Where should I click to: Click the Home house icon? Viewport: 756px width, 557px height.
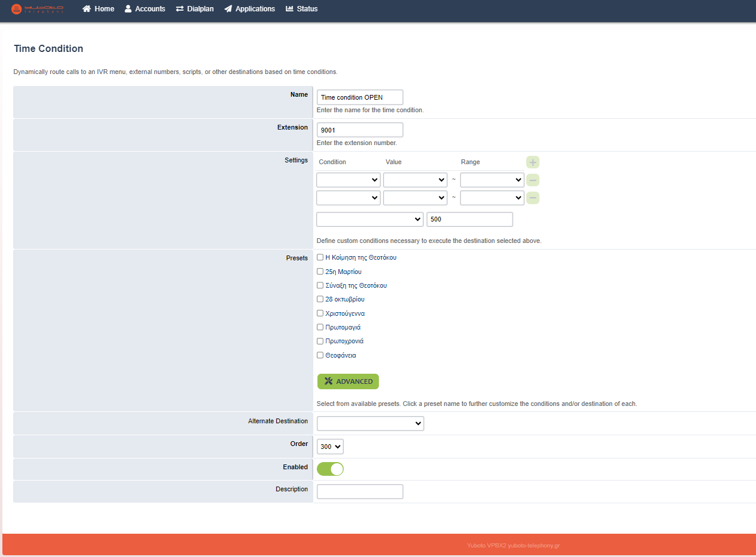click(87, 9)
